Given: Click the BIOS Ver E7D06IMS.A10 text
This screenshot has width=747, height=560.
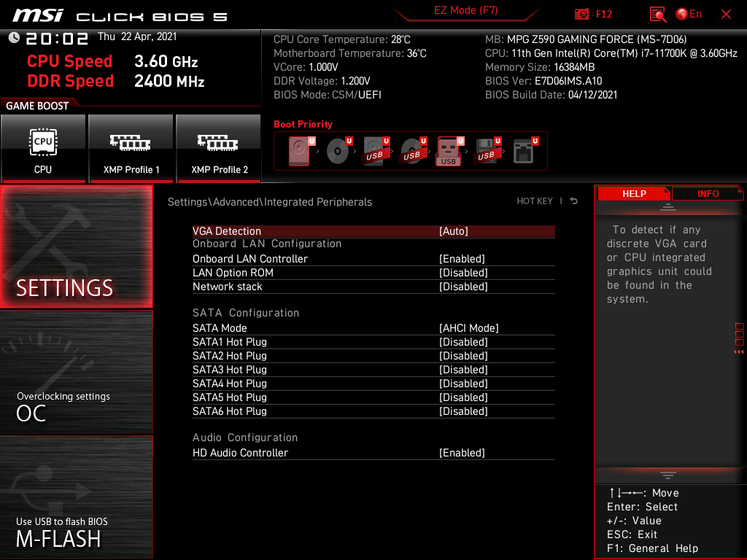Looking at the screenshot, I should coord(543,81).
